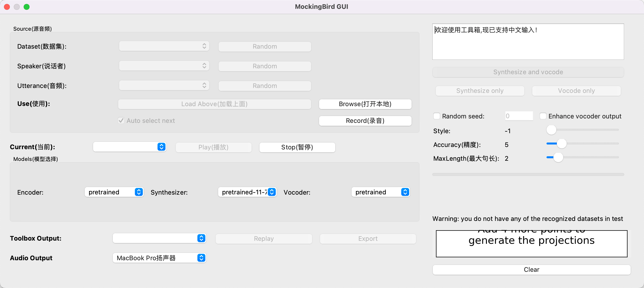Stop the audio playback
Screen dimensions: 644x288
pos(297,147)
